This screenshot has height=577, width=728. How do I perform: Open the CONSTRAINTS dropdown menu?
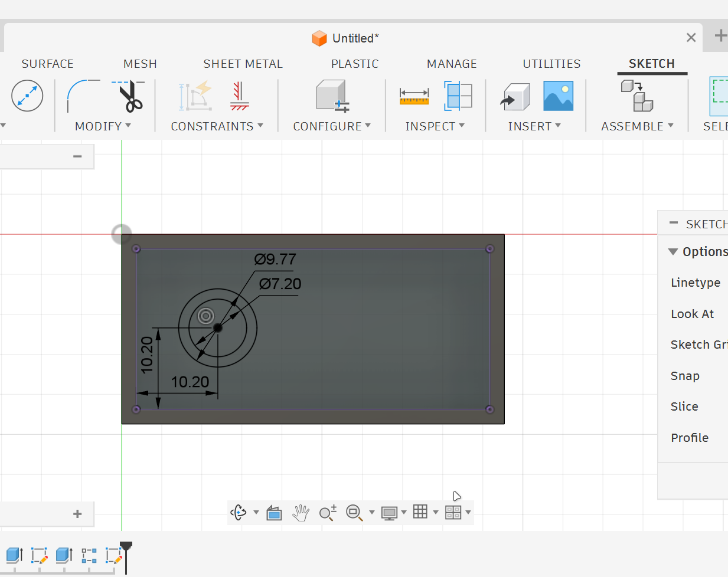[217, 126]
